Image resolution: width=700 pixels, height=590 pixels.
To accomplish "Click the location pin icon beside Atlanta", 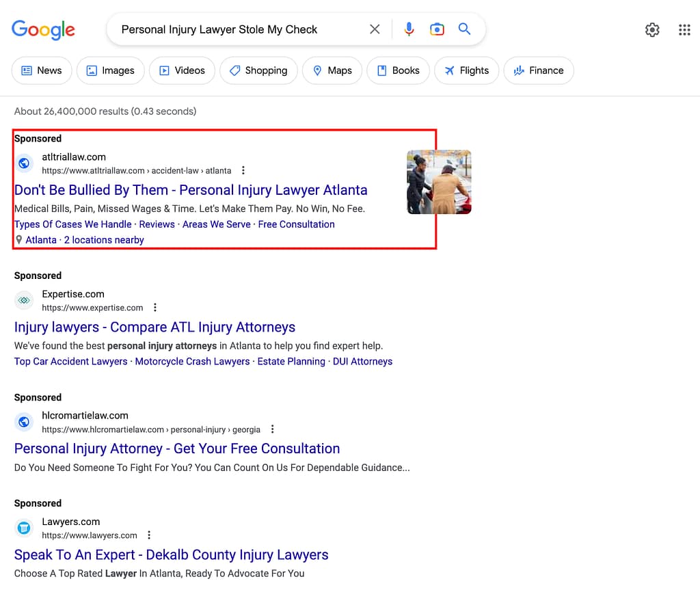I will pos(18,240).
